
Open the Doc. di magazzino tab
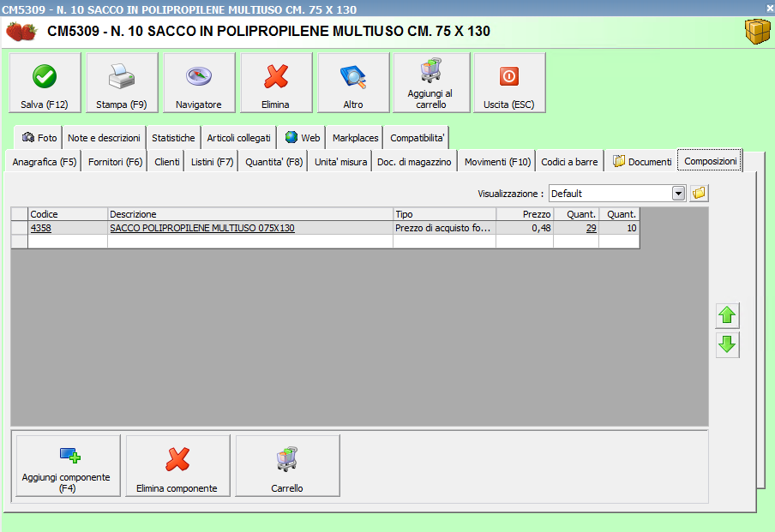coord(414,162)
